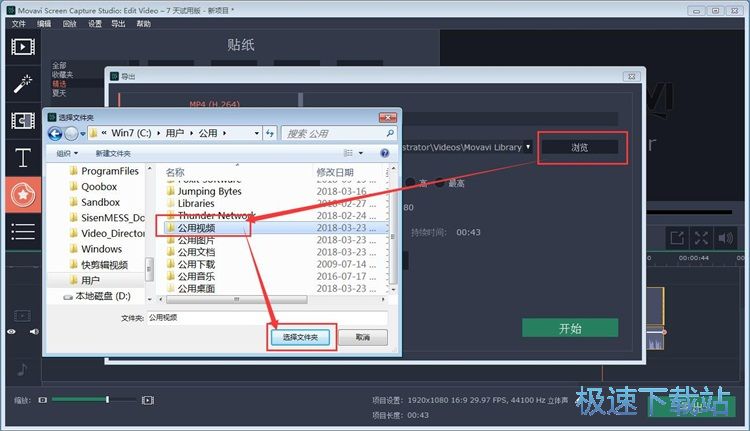750x431 pixels.
Task: Click the forward navigation button in folder dialog
Action: [x=71, y=133]
